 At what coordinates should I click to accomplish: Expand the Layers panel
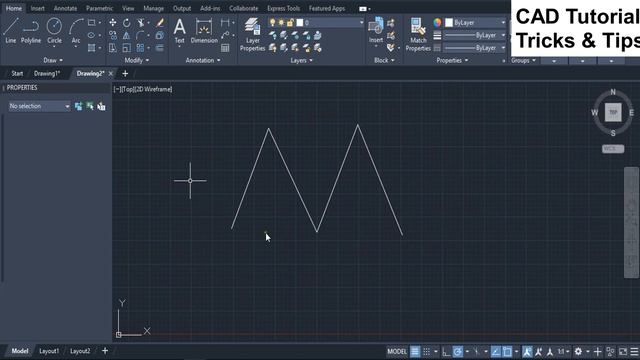pos(302,60)
